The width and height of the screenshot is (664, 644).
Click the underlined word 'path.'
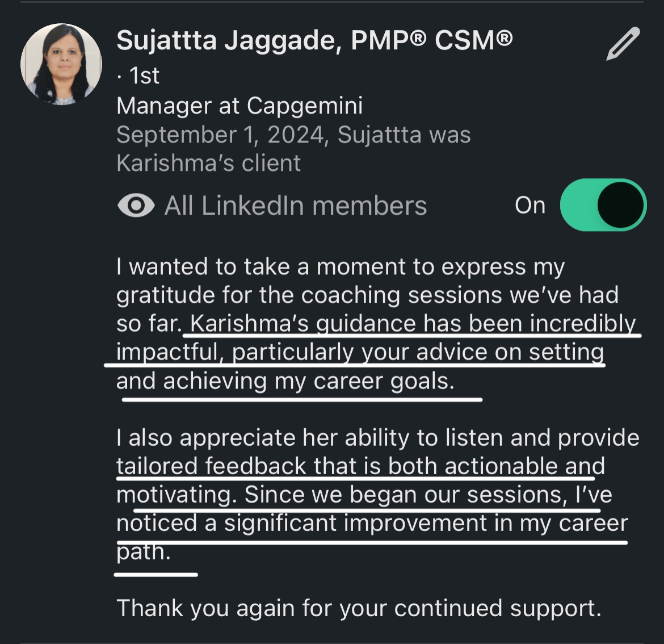coord(143,551)
